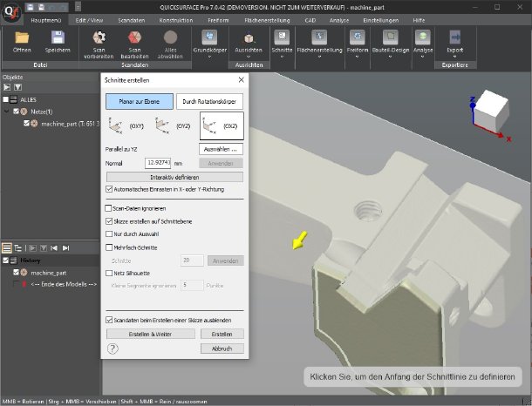Enable Scan-Daten ignorieren checkbox

[108, 209]
